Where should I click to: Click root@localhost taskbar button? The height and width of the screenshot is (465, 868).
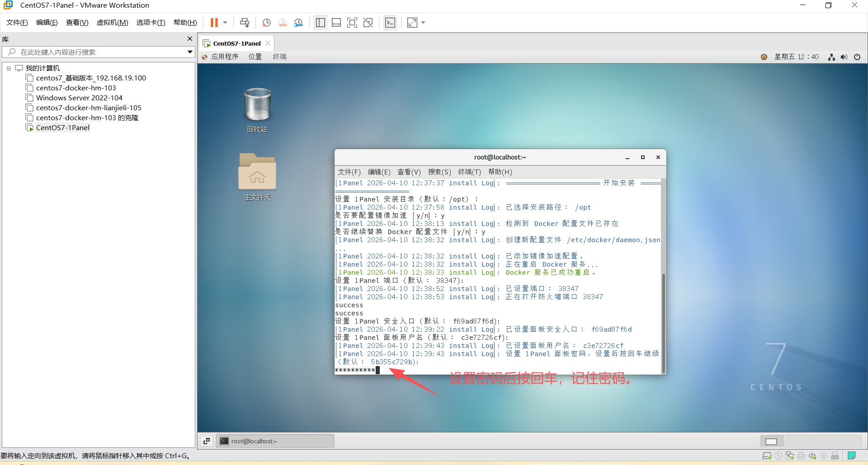(x=275, y=441)
